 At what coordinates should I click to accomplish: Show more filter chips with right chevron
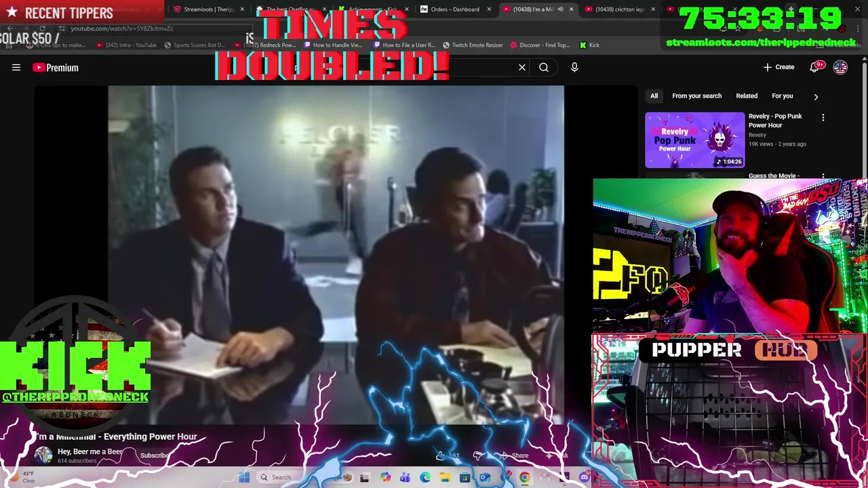point(816,96)
